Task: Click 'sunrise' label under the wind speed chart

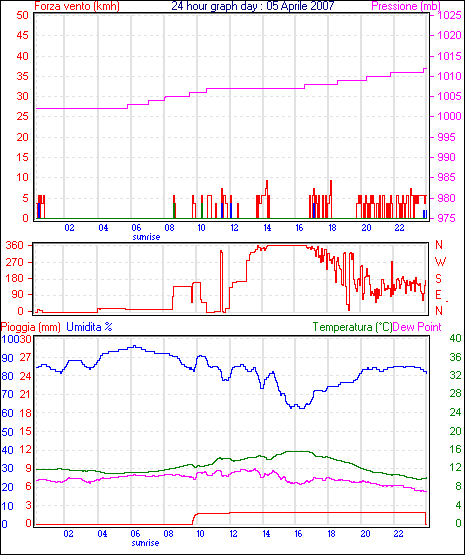Action: click(146, 237)
